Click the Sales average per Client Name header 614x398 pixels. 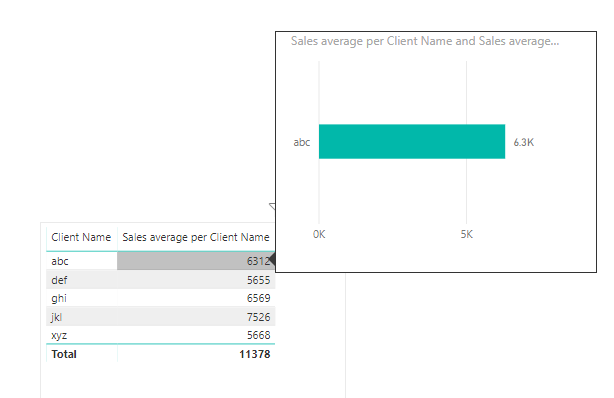(196, 237)
